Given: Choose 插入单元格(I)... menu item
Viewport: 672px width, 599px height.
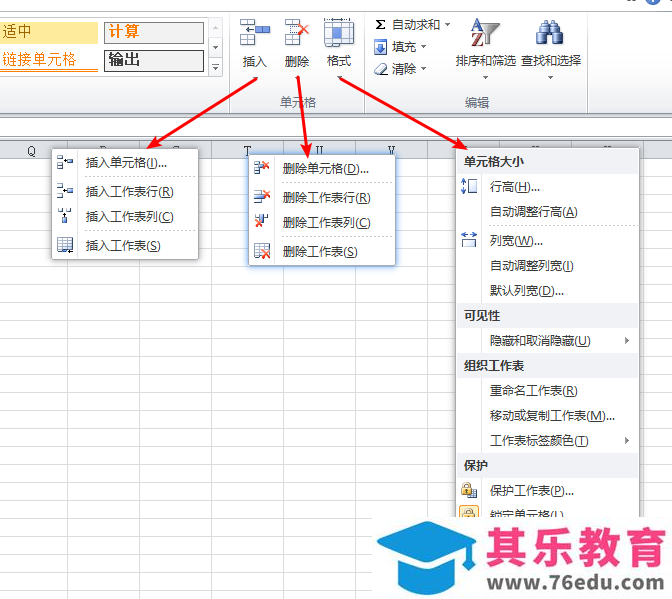Looking at the screenshot, I should tap(125, 162).
